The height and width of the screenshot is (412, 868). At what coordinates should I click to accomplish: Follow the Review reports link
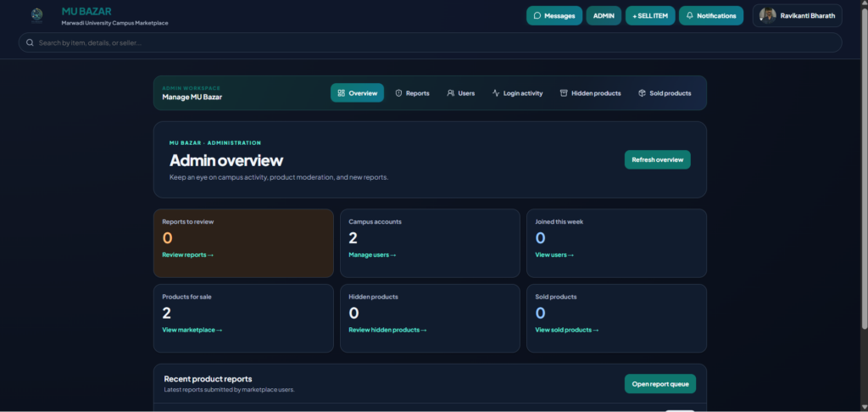click(x=187, y=254)
